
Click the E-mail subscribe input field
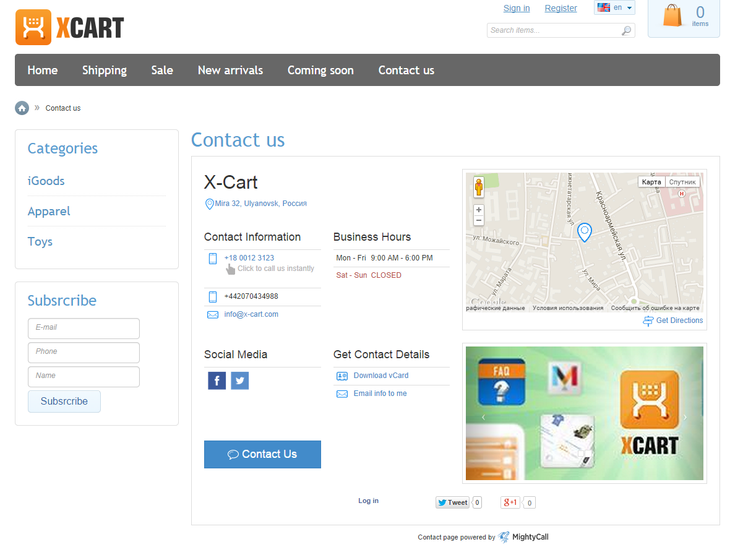(84, 328)
